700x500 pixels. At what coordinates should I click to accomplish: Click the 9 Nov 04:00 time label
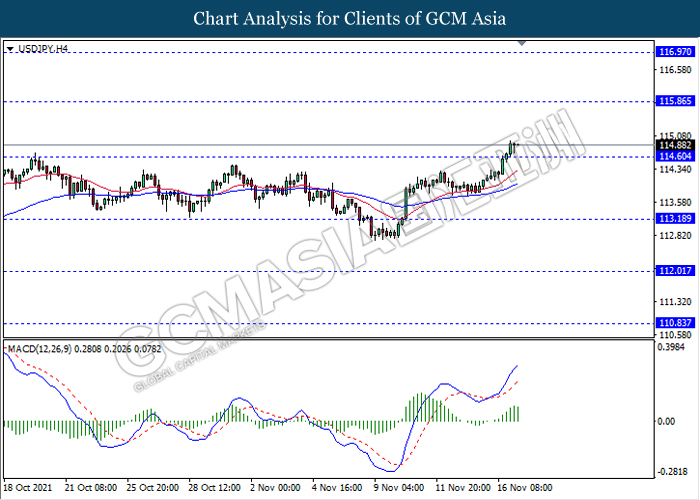399,488
